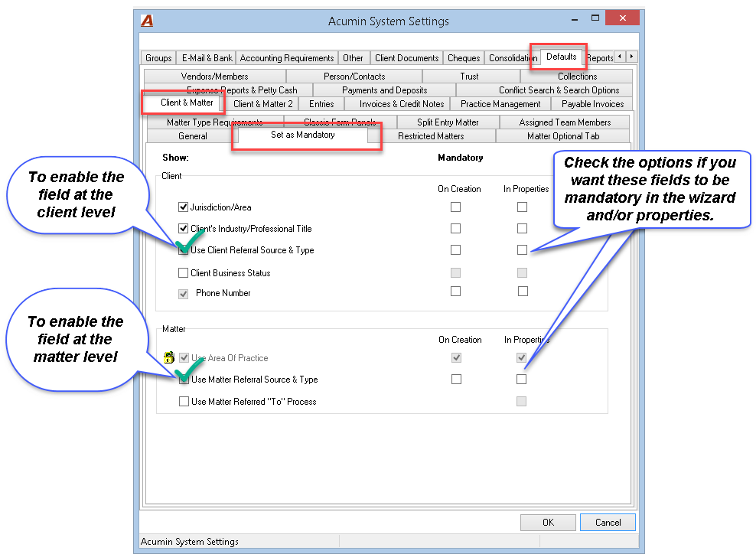The image size is (756, 554).
Task: Open the Accounting Requirements tab
Action: [x=287, y=58]
